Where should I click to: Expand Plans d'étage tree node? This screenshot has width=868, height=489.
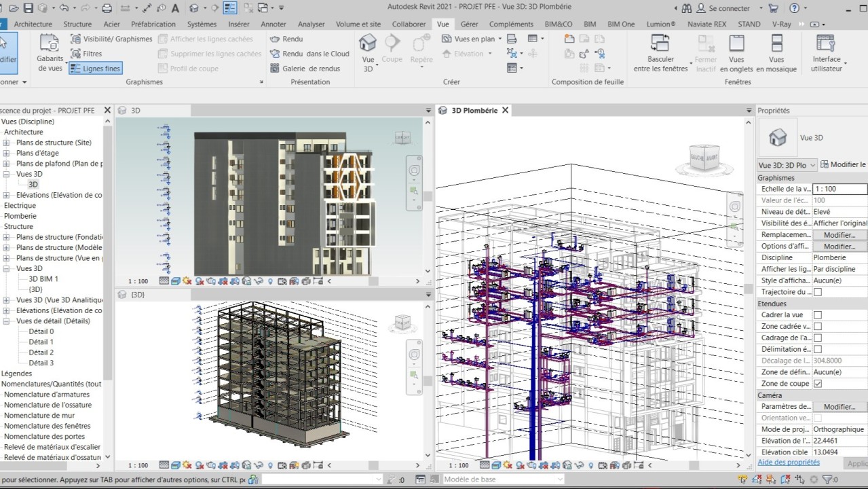[x=6, y=153]
